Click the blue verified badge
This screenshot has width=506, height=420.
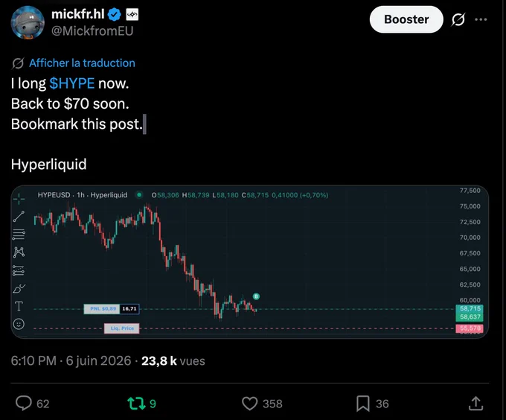tap(114, 15)
